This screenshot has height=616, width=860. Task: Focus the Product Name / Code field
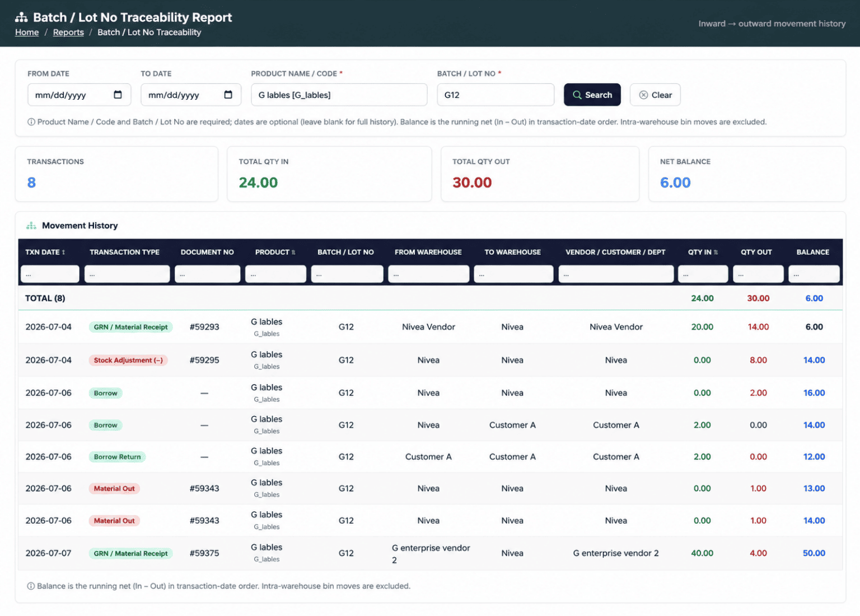pyautogui.click(x=339, y=95)
